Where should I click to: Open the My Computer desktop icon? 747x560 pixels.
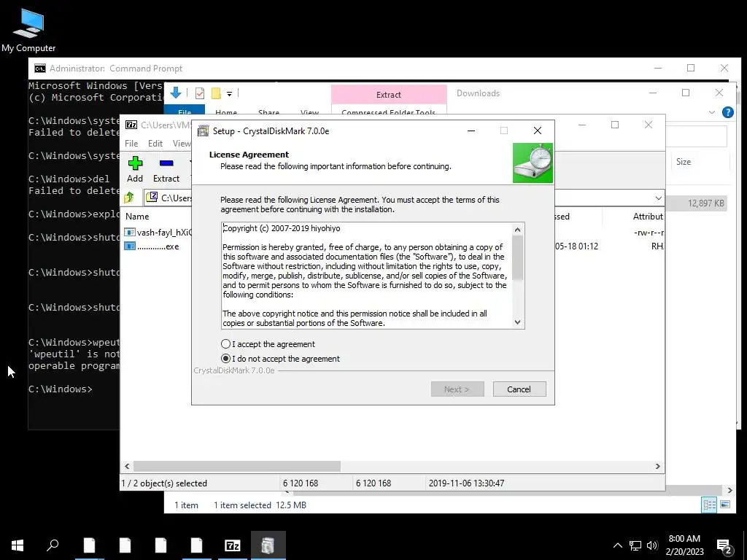click(x=28, y=30)
